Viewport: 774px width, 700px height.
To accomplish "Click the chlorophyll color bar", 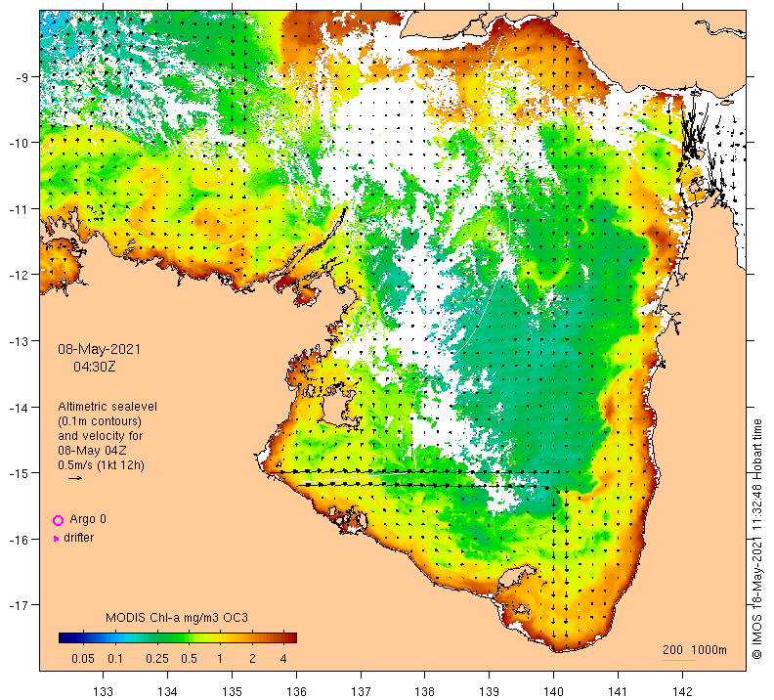I will [x=178, y=637].
